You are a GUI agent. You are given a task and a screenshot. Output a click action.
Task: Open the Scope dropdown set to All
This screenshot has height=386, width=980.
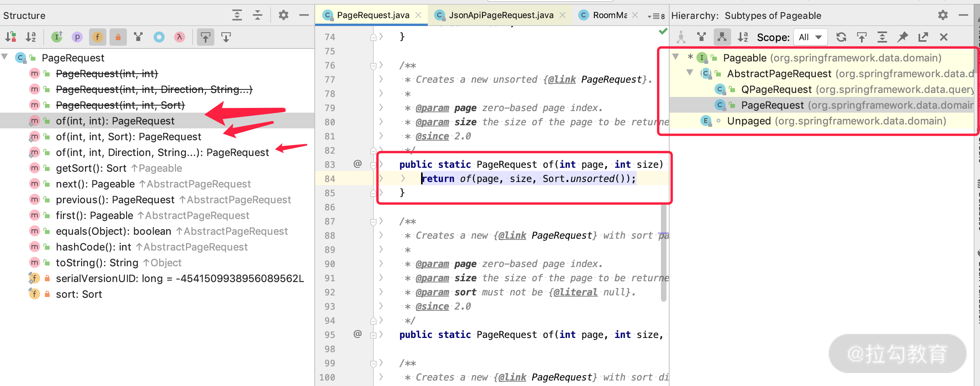click(x=811, y=37)
